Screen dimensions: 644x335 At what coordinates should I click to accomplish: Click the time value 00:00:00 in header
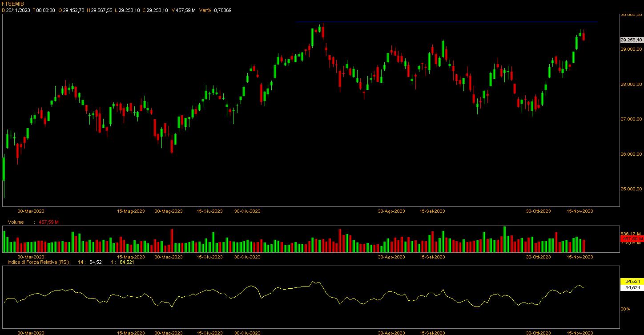[45, 10]
